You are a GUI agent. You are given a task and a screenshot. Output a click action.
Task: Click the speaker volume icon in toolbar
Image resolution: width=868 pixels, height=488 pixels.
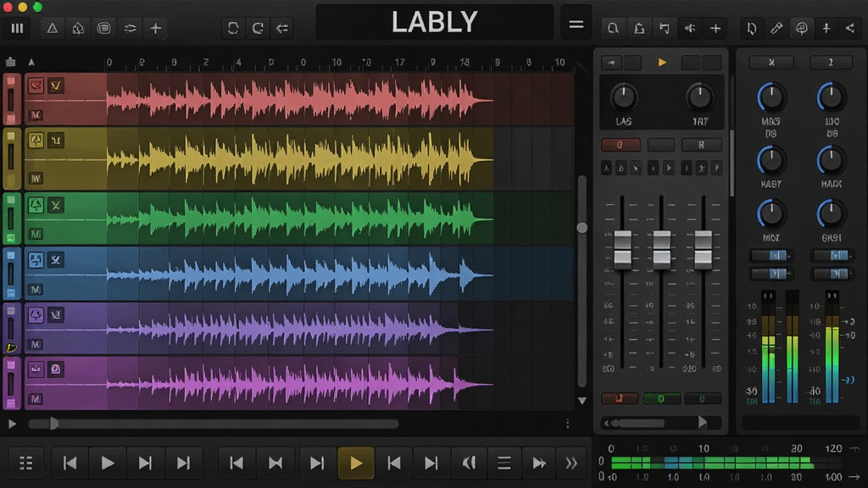point(690,28)
